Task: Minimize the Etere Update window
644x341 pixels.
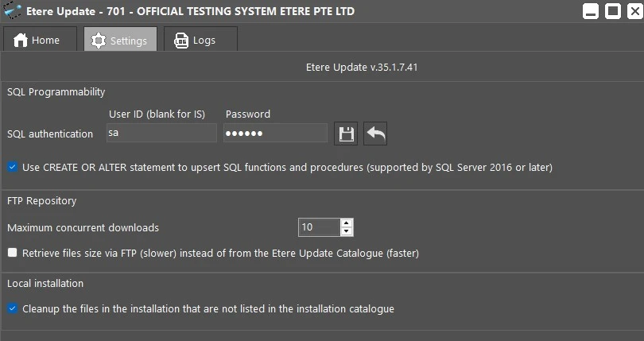Action: pyautogui.click(x=591, y=11)
